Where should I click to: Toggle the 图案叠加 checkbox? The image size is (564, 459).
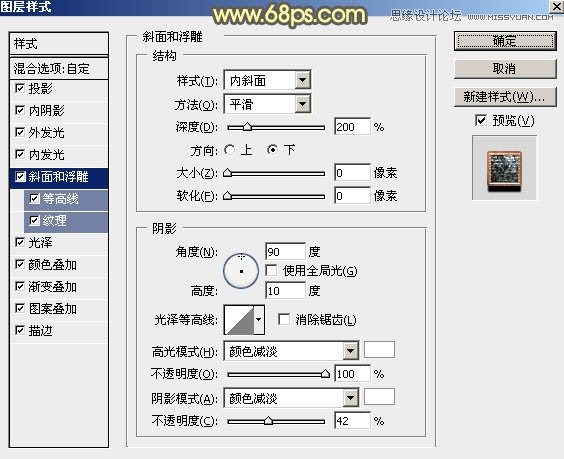20,308
